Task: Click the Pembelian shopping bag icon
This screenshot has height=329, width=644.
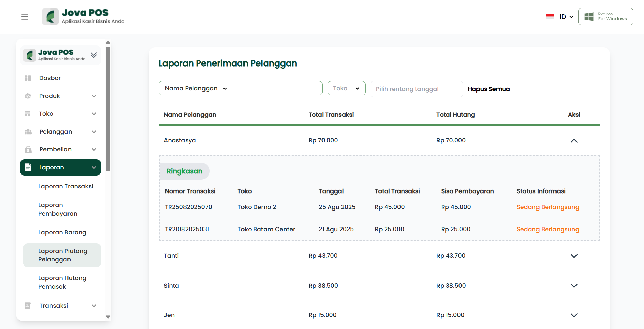Action: click(28, 149)
